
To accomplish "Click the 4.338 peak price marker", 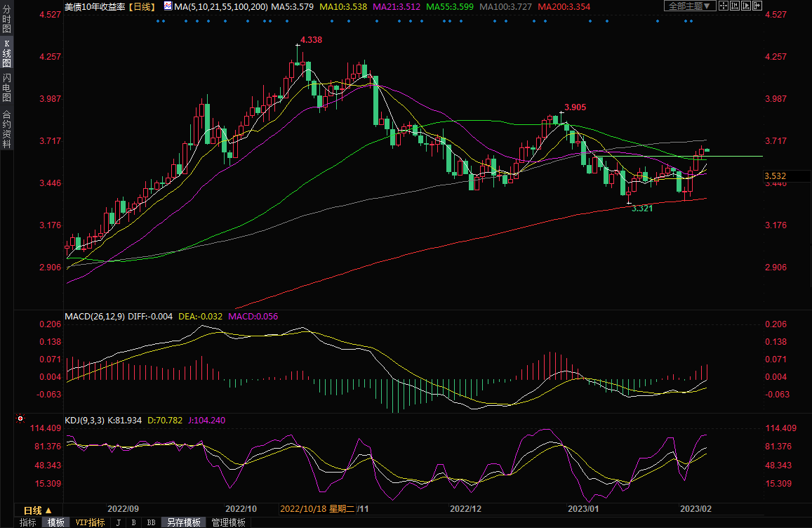I will point(311,40).
